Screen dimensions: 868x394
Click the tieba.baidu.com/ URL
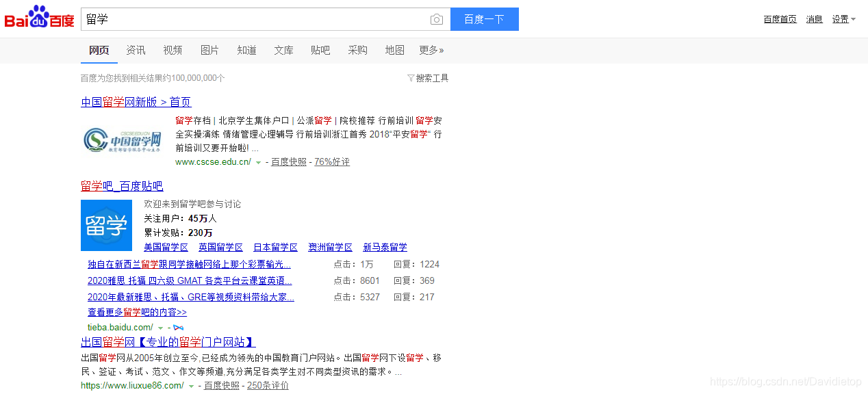(120, 328)
